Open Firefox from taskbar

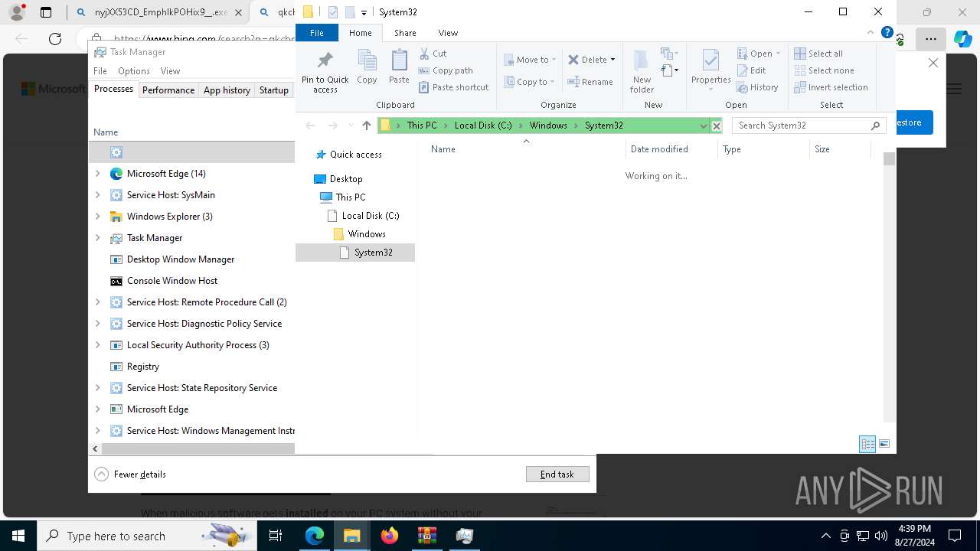coord(390,536)
